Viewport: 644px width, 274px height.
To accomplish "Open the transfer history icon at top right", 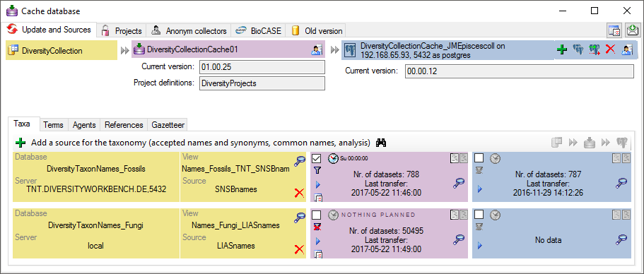I will 614,31.
